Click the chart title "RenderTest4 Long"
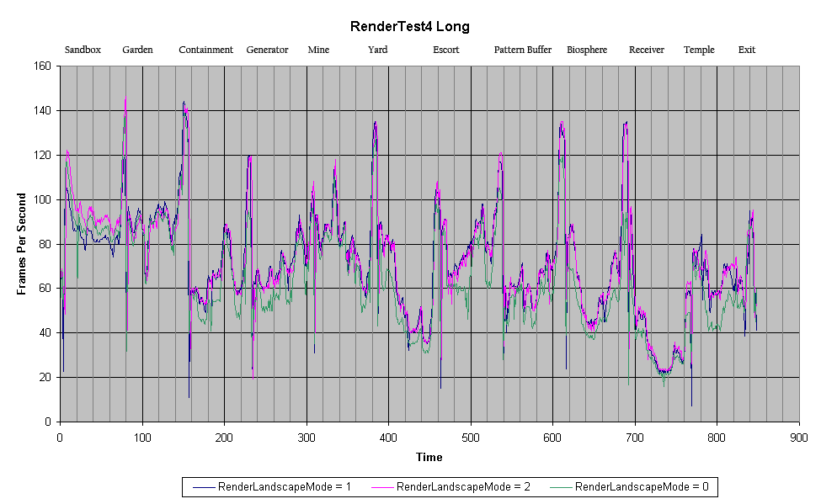Screen dimensions: 821x504 point(410,27)
